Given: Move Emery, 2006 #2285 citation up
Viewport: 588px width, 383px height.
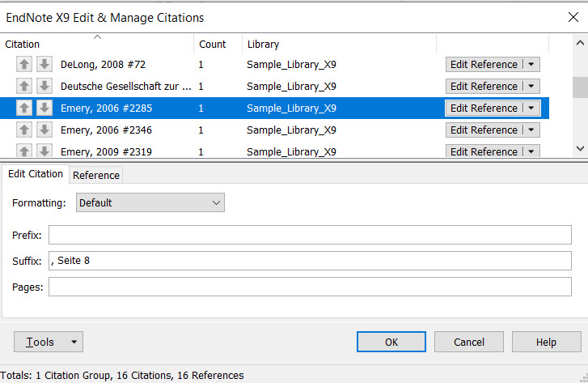Looking at the screenshot, I should [24, 109].
